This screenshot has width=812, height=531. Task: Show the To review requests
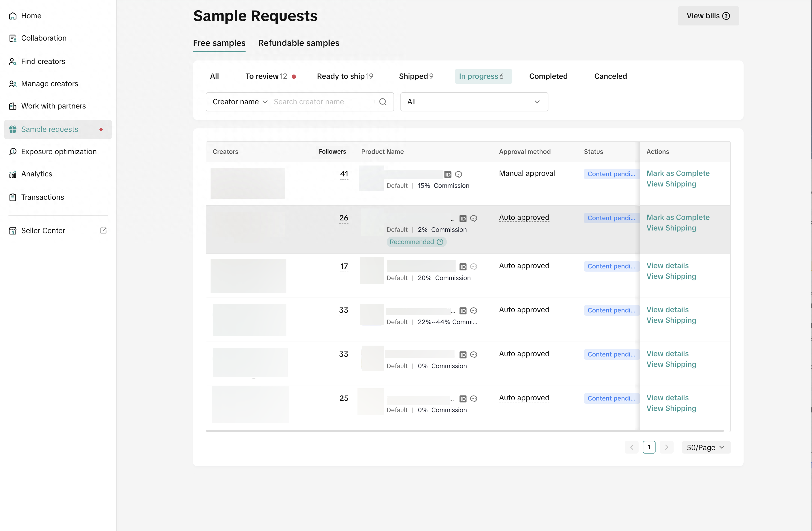coord(270,76)
